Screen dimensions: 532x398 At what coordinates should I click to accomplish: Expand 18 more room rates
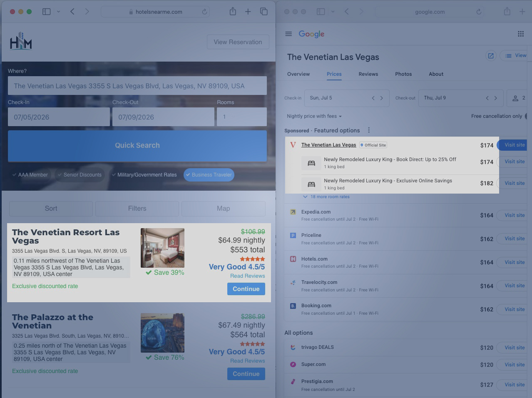pos(326,197)
